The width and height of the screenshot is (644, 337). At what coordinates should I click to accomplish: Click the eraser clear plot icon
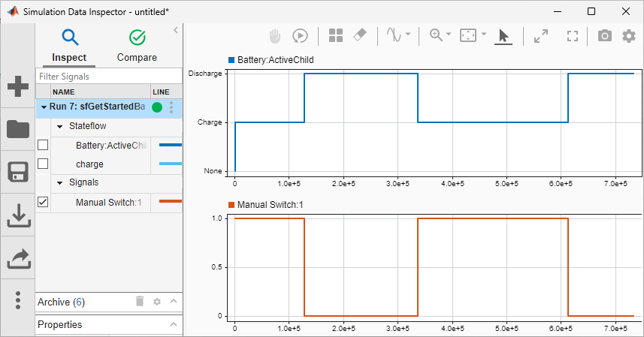pos(359,35)
